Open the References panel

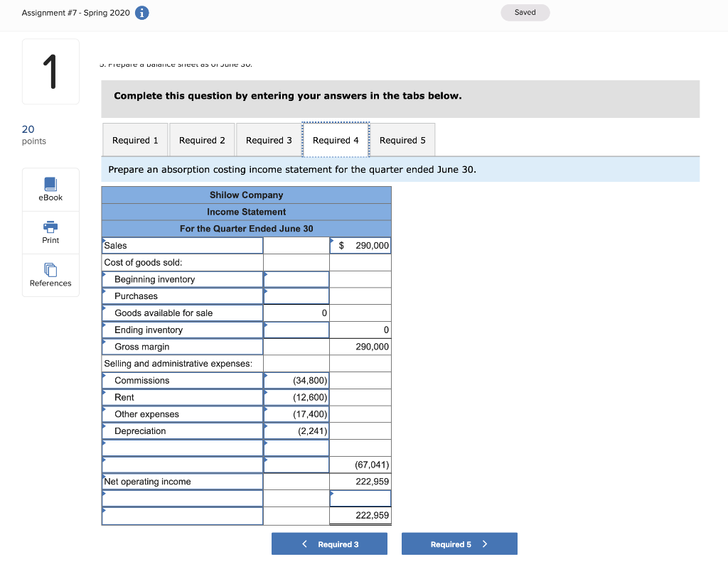point(50,276)
